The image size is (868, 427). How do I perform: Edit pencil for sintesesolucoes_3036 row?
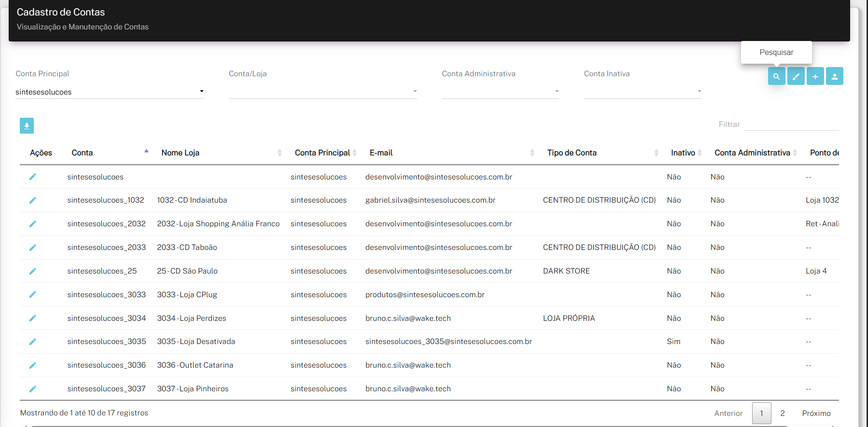coord(32,365)
